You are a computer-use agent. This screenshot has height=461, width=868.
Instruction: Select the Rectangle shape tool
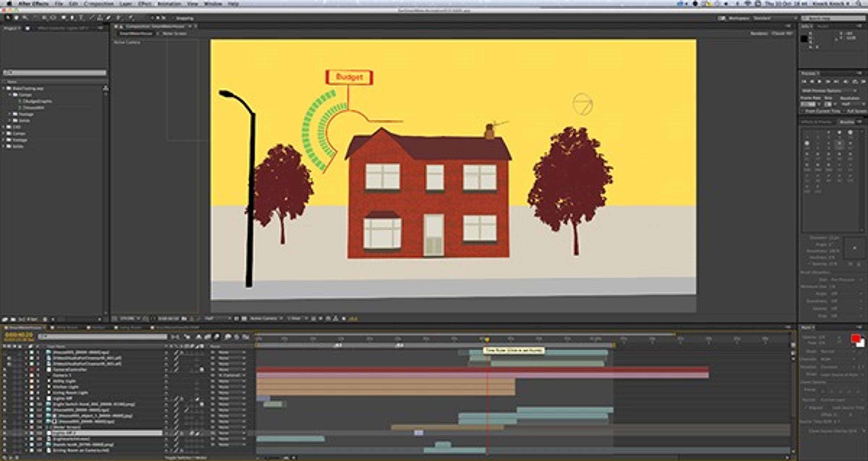point(64,18)
